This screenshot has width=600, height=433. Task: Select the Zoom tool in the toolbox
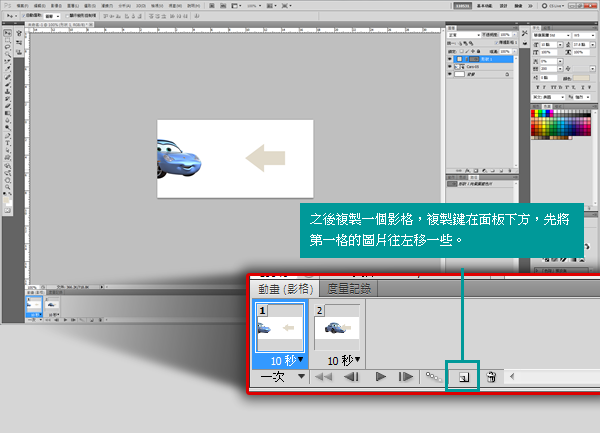pos(7,187)
